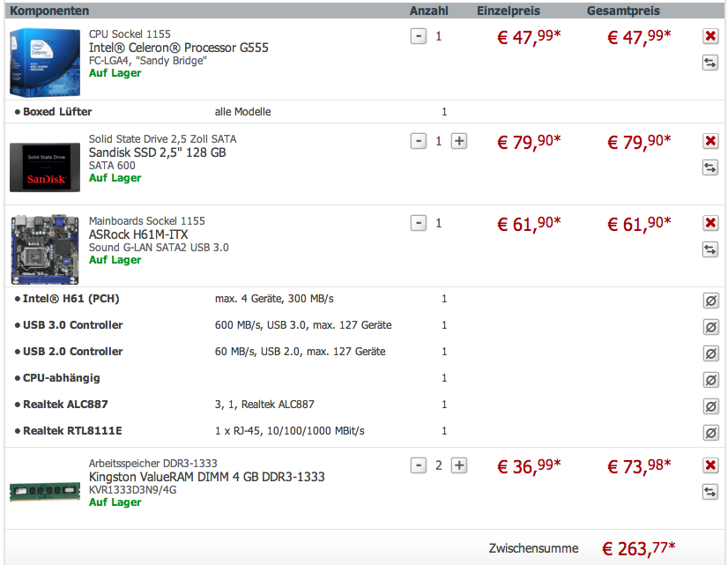Click the swap icon for Intel Celeron processor
This screenshot has width=728, height=565.
tap(710, 63)
